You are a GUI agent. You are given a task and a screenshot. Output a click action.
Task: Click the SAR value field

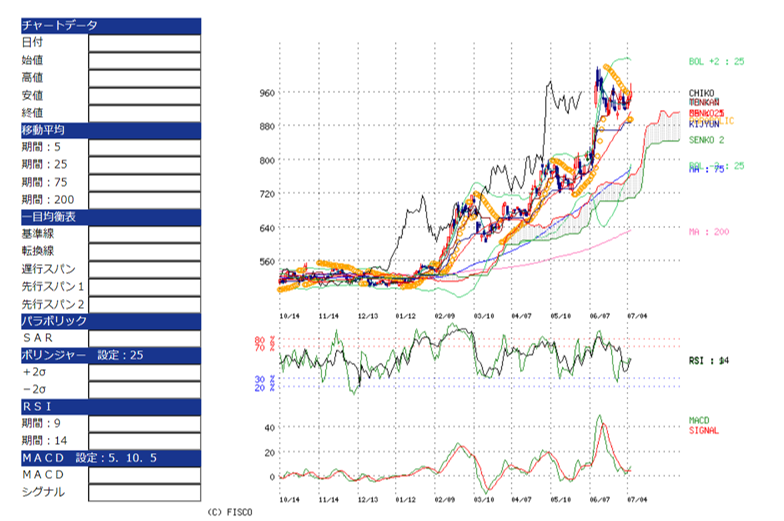coord(144,338)
